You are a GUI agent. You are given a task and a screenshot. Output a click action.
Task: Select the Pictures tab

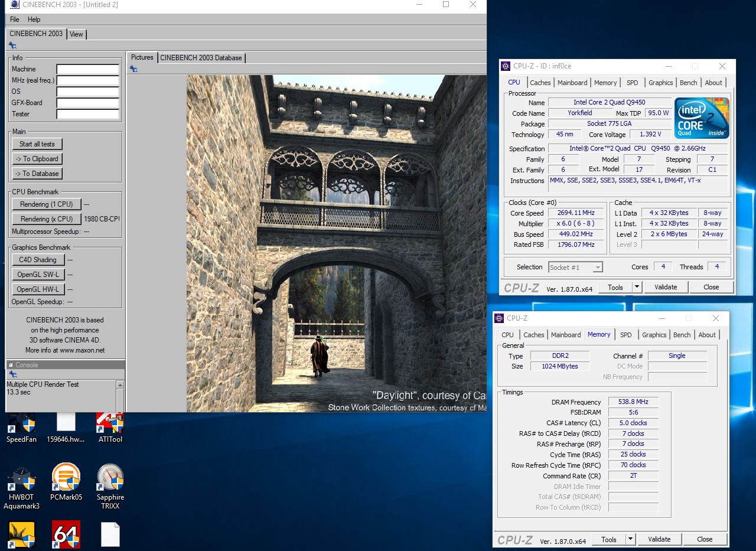pyautogui.click(x=142, y=57)
